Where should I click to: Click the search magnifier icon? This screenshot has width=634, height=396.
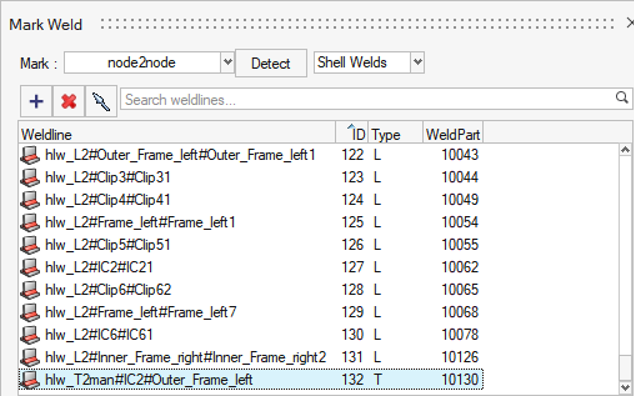tap(622, 97)
